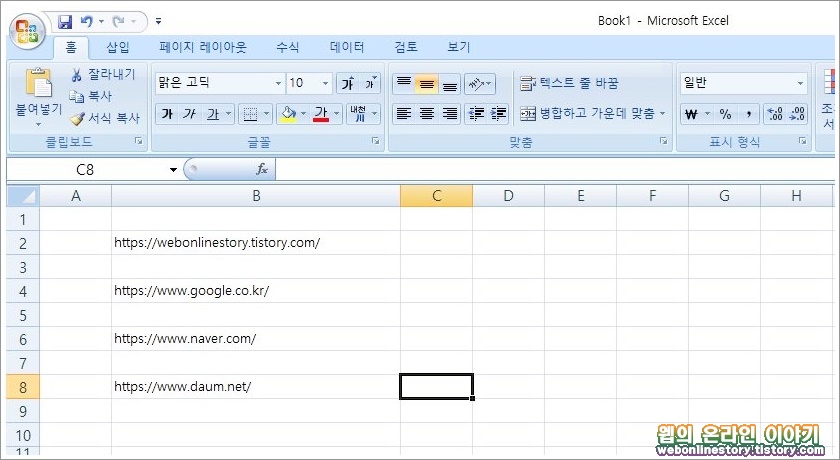This screenshot has width=840, height=460.
Task: Increase decimal places
Action: pyautogui.click(x=774, y=114)
